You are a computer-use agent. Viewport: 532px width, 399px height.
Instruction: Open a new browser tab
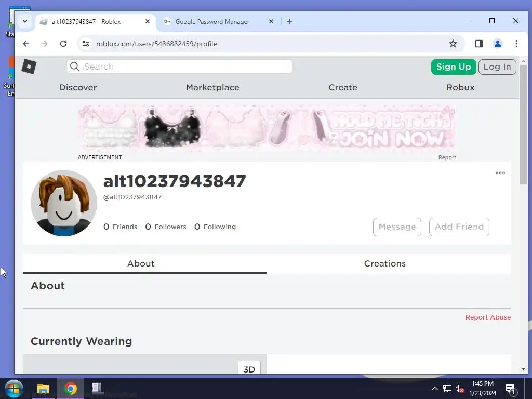pyautogui.click(x=290, y=21)
